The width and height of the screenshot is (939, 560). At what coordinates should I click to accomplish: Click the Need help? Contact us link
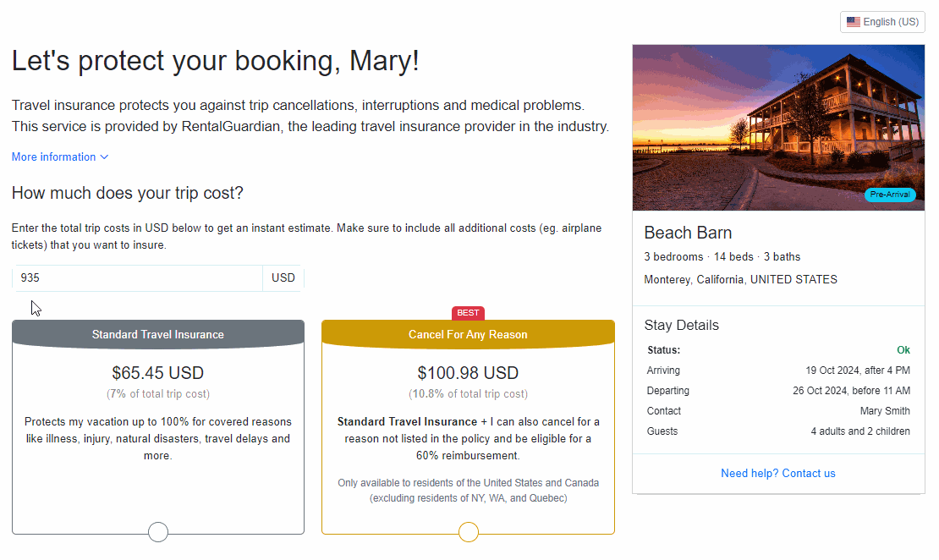pyautogui.click(x=778, y=474)
